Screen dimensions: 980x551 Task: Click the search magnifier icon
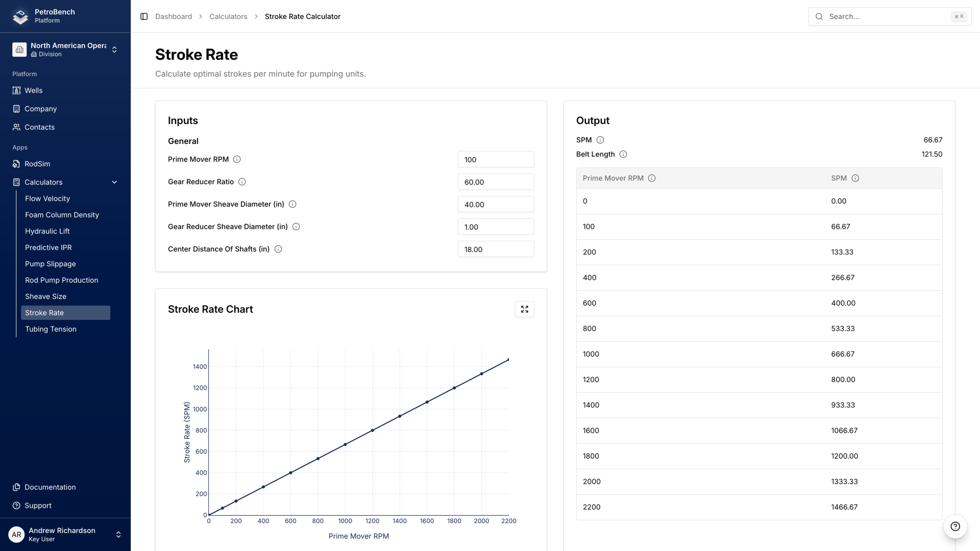(819, 16)
